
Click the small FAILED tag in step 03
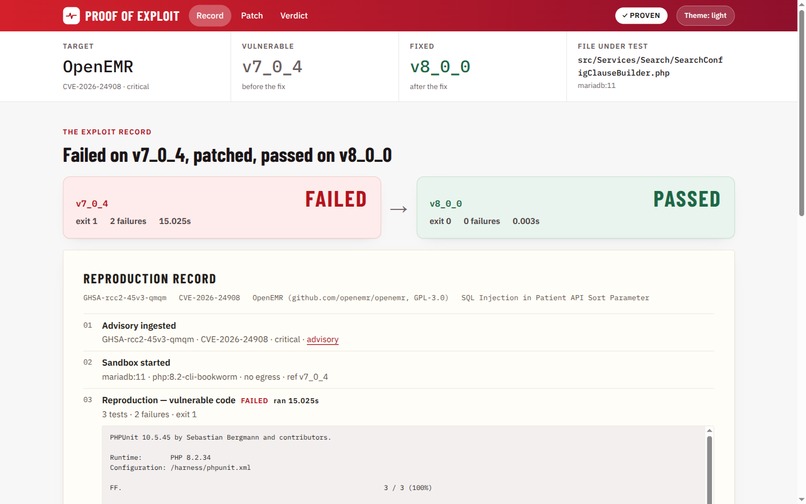[x=254, y=401]
